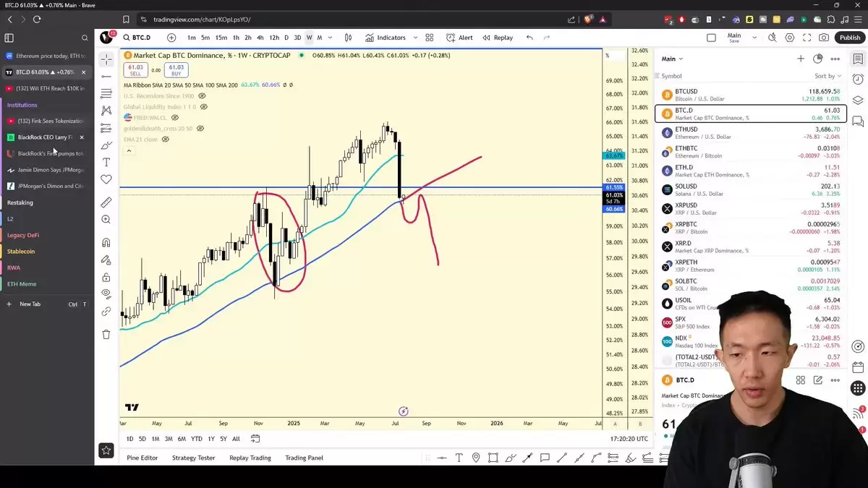The image size is (868, 488).
Task: Open the Fibonacci retracement tools
Action: click(x=106, y=93)
